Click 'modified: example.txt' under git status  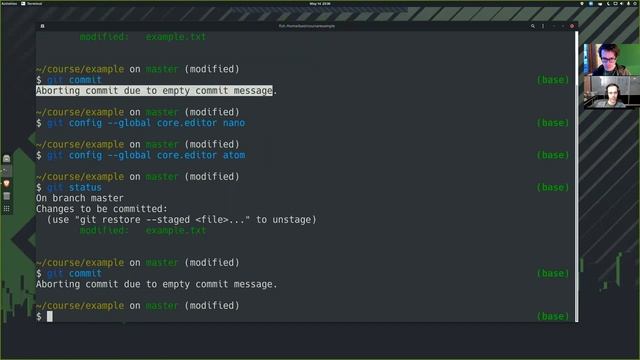pos(143,230)
